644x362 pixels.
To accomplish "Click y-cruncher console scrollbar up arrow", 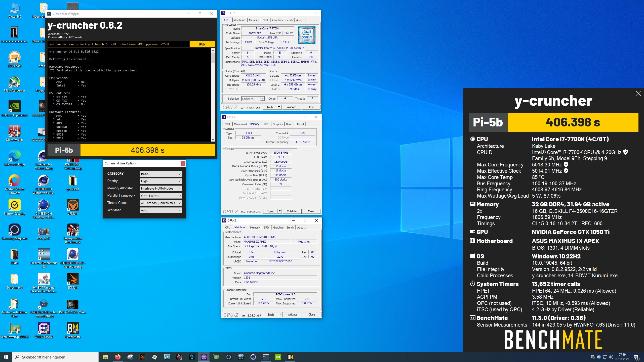I will coord(213,51).
